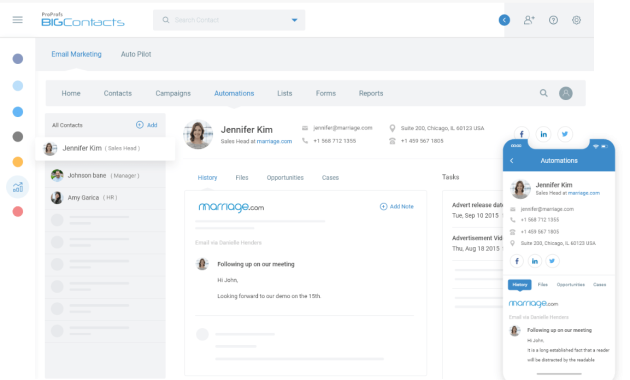
Task: Click the search magnifier in Search Contact
Action: [x=166, y=20]
